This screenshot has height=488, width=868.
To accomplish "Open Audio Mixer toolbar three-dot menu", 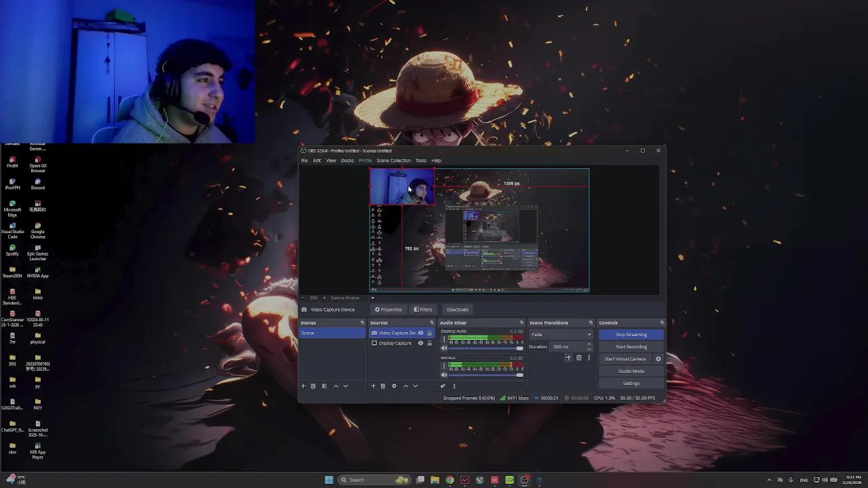I will coord(454,386).
